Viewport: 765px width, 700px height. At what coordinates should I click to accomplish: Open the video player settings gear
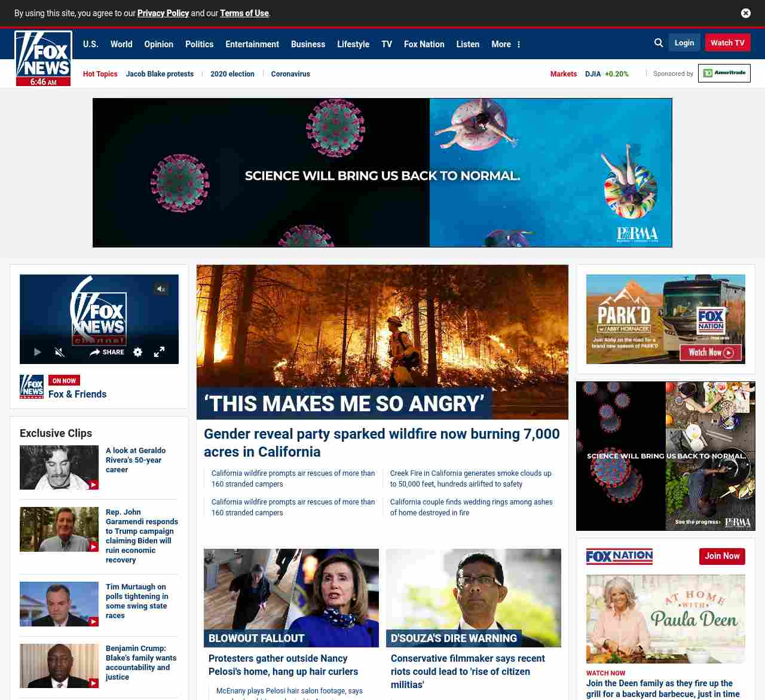(137, 352)
